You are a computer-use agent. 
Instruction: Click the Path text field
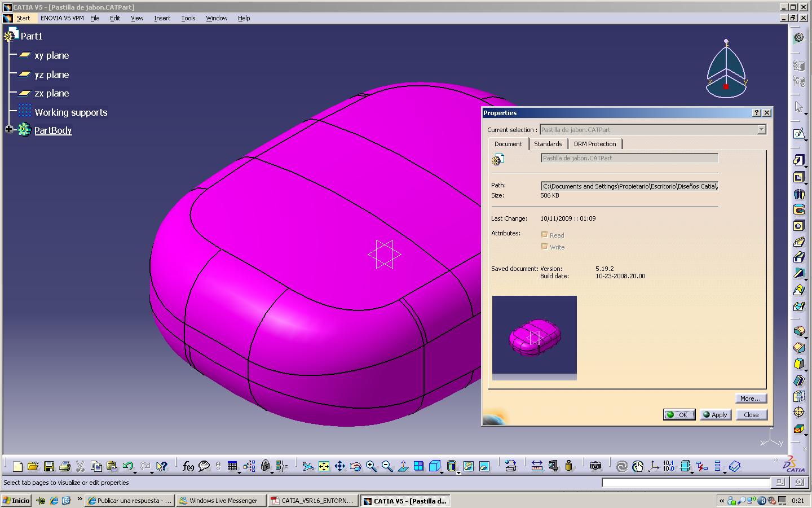[x=629, y=186]
